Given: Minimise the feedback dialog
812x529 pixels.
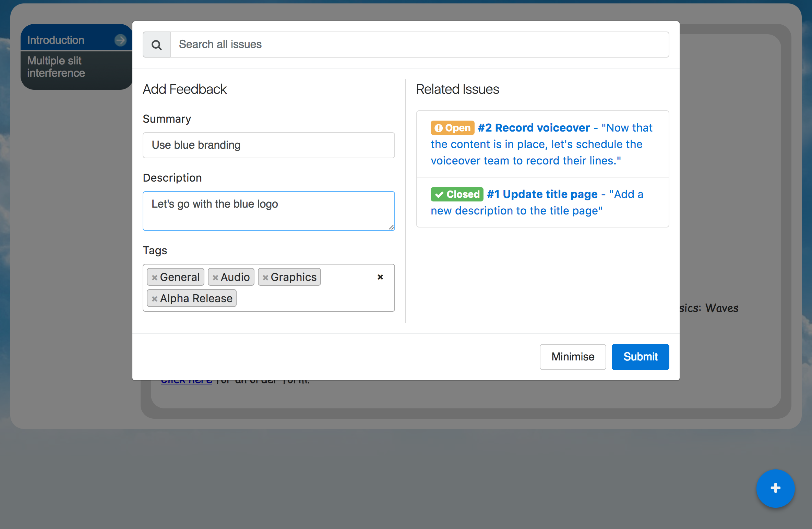Looking at the screenshot, I should pyautogui.click(x=572, y=357).
